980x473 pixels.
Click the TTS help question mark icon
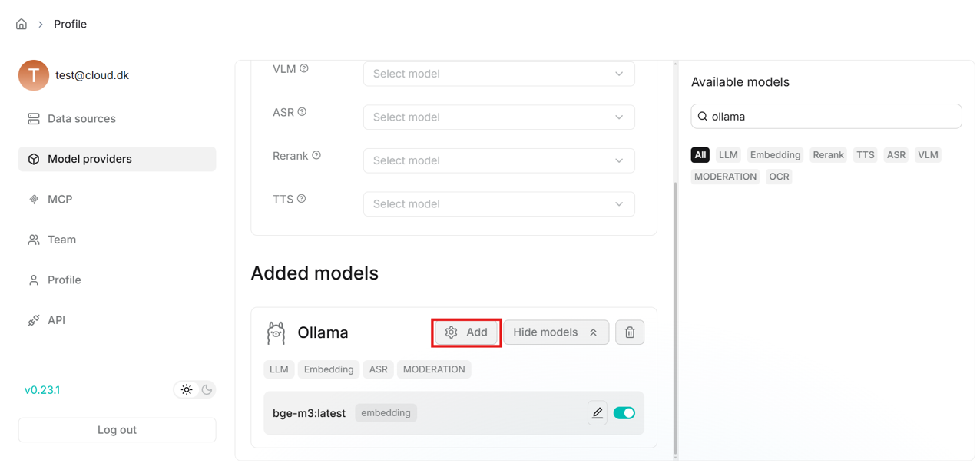[302, 199]
